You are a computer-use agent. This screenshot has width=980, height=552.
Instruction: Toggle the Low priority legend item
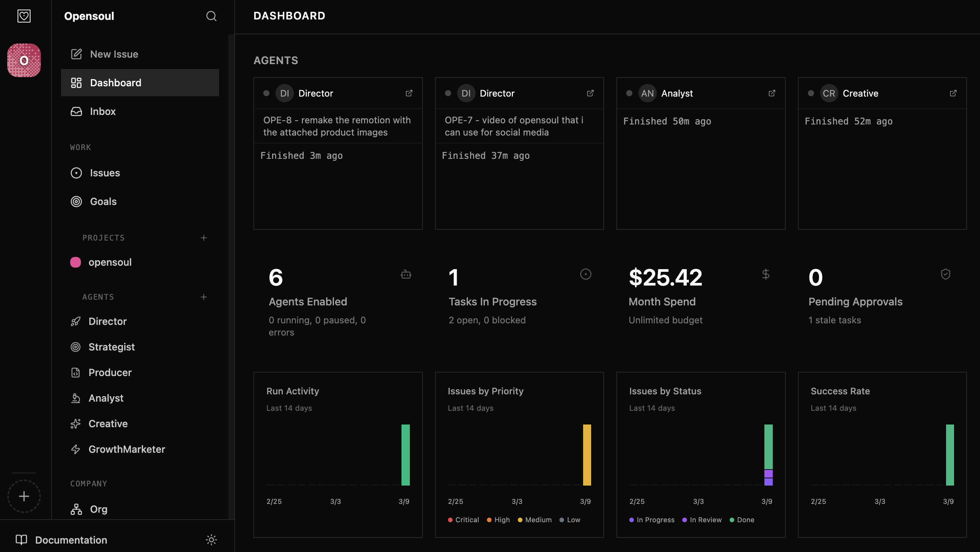[x=570, y=520]
